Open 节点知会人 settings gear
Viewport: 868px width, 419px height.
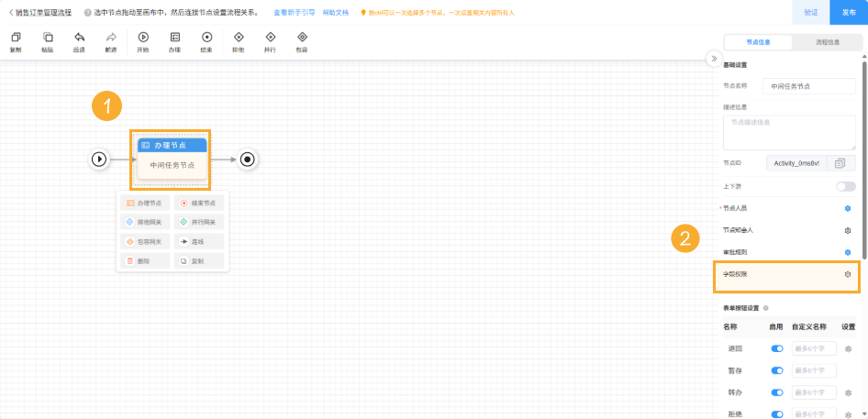click(847, 230)
